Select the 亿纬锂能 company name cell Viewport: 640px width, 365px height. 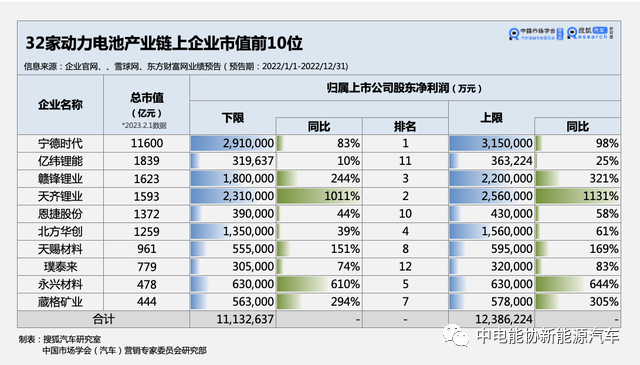click(60, 161)
